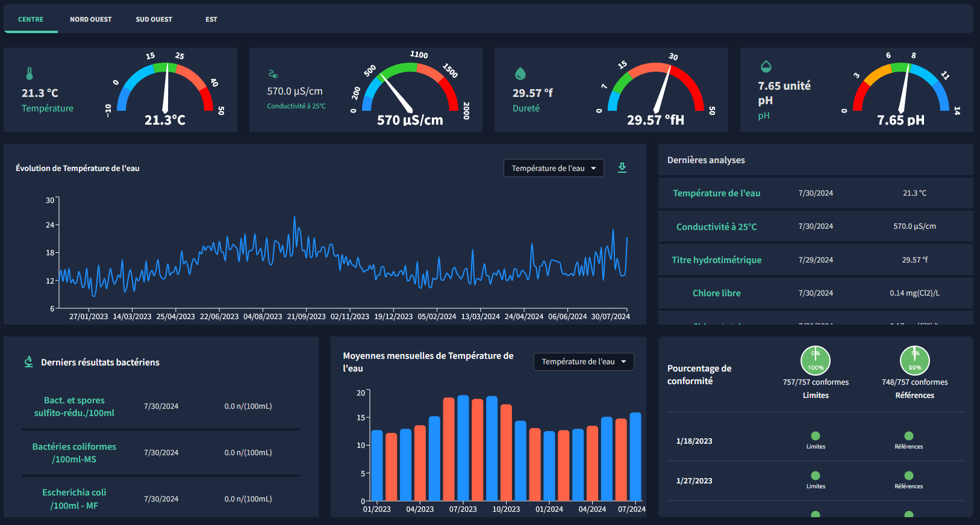Download the temperature evolution chart data
The height and width of the screenshot is (525, 980).
pyautogui.click(x=622, y=168)
